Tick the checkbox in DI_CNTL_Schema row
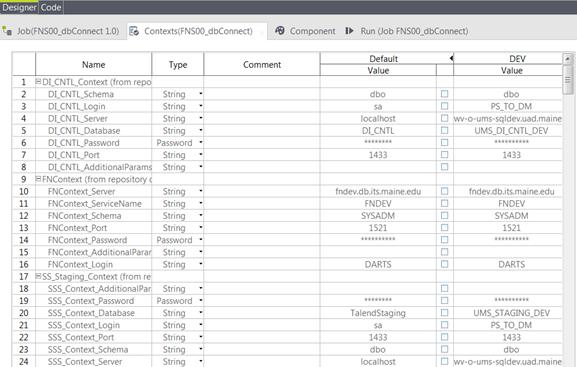The width and height of the screenshot is (577, 367). tap(445, 94)
